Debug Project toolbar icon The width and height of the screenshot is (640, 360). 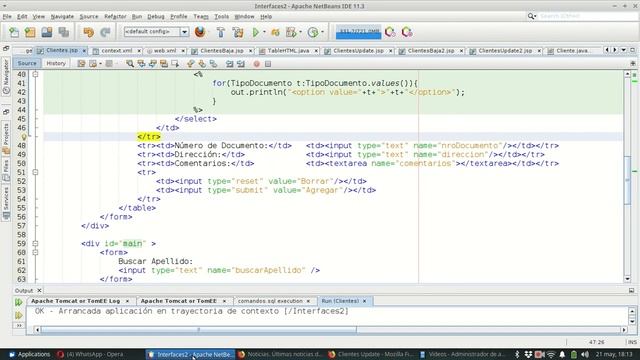[291, 32]
